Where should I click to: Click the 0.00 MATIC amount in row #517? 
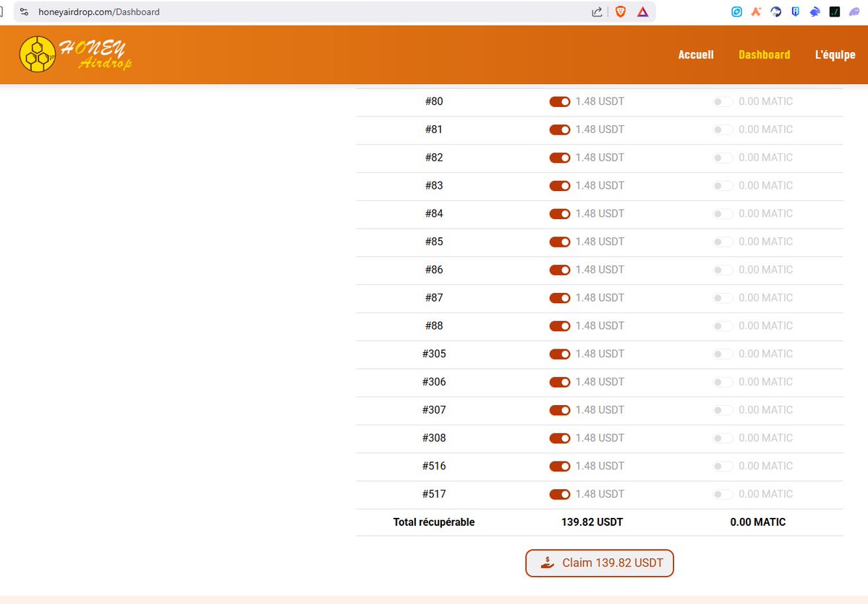(765, 494)
